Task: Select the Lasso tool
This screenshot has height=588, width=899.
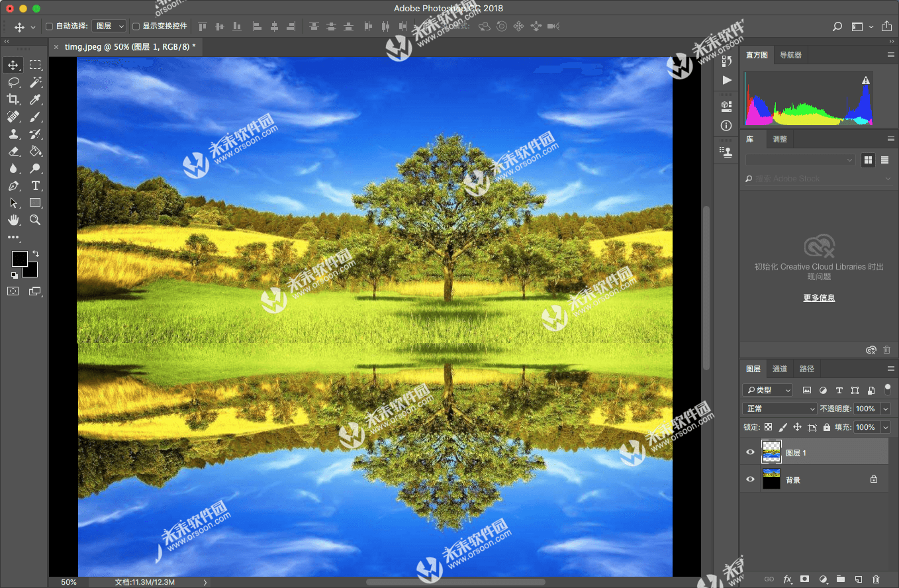Action: pyautogui.click(x=13, y=82)
